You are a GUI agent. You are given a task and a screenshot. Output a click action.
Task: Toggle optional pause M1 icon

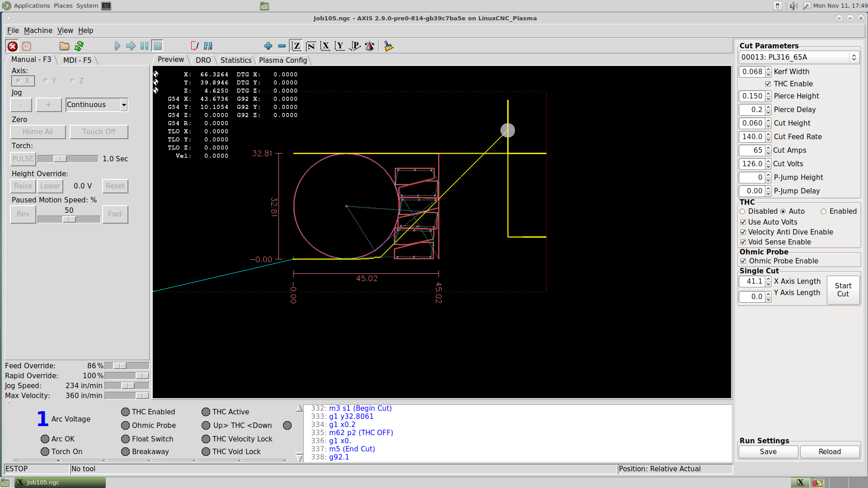208,46
